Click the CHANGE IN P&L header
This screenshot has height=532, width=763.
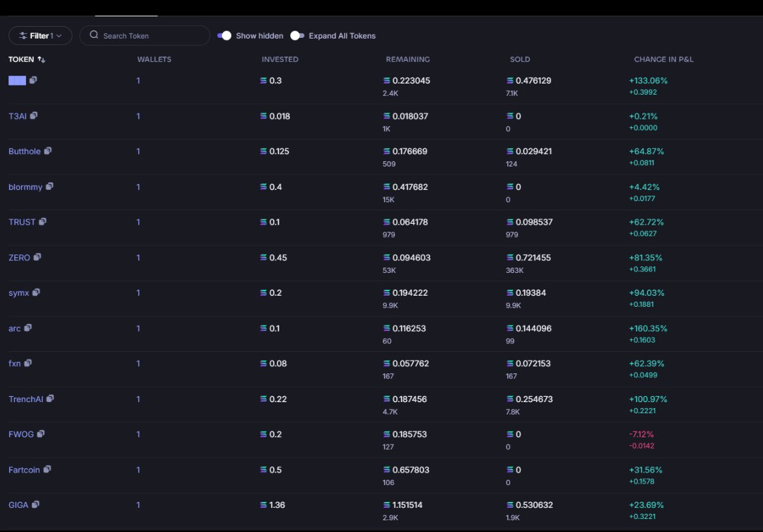point(664,59)
